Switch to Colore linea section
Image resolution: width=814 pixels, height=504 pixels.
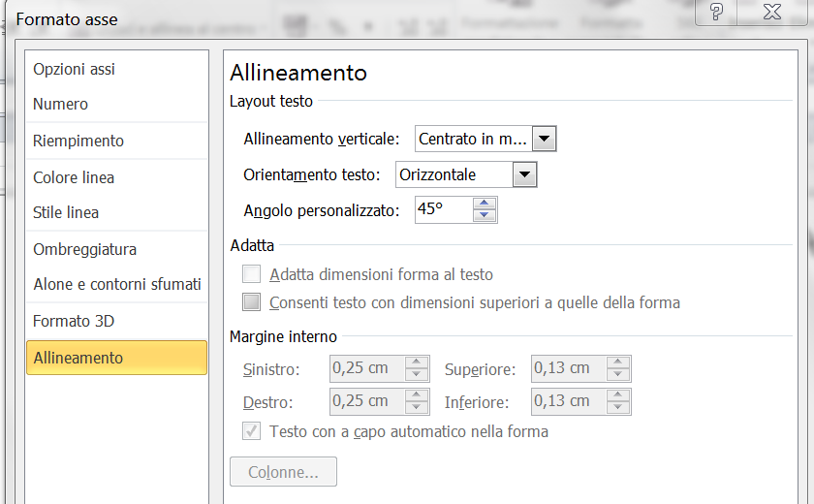coord(74,177)
